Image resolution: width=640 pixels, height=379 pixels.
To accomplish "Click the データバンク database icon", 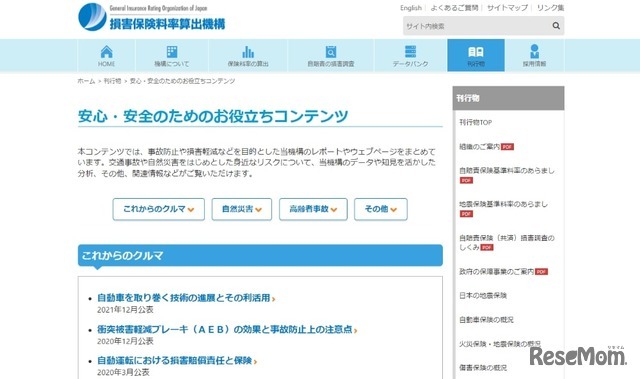I will coord(410,52).
